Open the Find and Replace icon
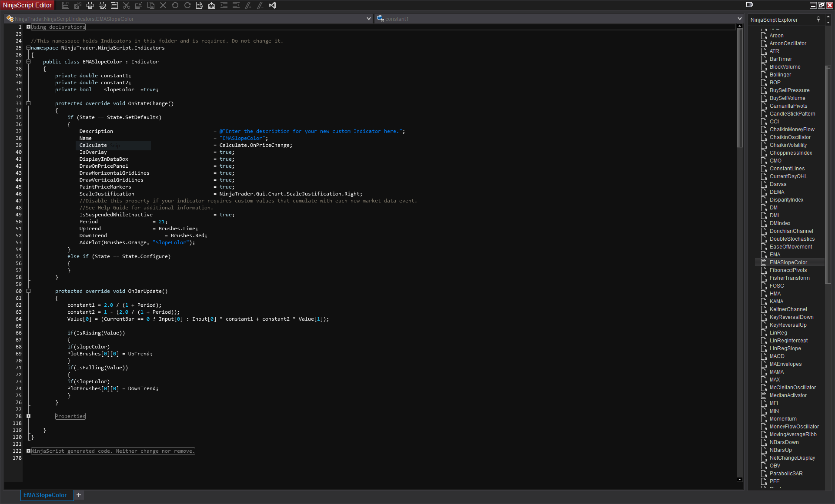The width and height of the screenshot is (835, 504). coord(199,5)
